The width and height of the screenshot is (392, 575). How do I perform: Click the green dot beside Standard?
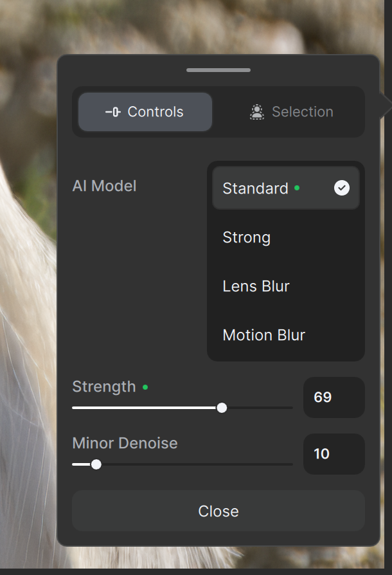(x=297, y=188)
